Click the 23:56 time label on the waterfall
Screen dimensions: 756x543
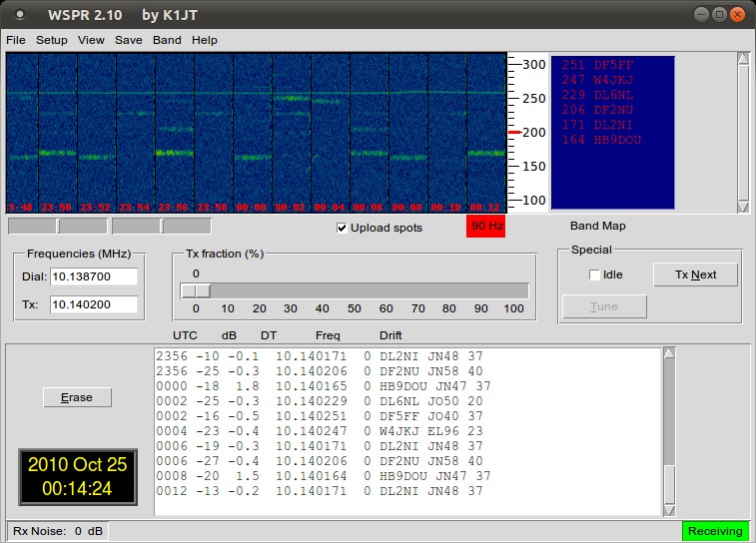click(174, 208)
